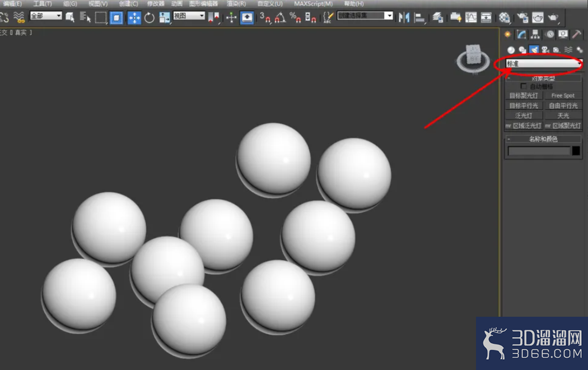Activate the Select Object tool

pos(70,17)
